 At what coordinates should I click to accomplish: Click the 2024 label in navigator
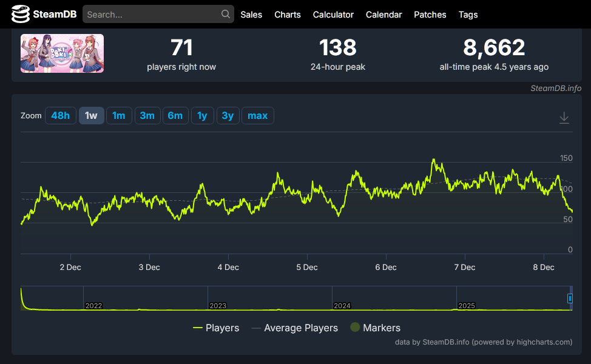point(342,306)
